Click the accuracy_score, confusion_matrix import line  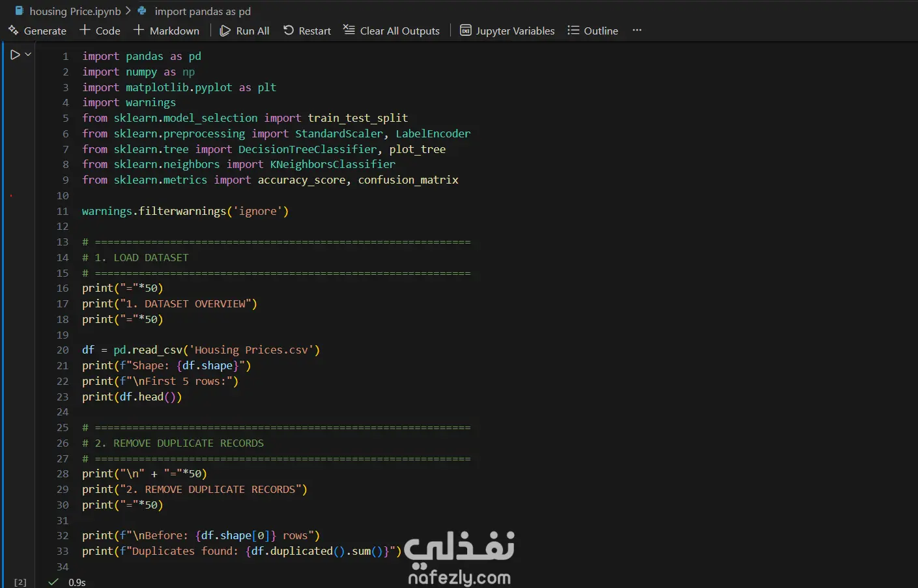[x=270, y=180]
